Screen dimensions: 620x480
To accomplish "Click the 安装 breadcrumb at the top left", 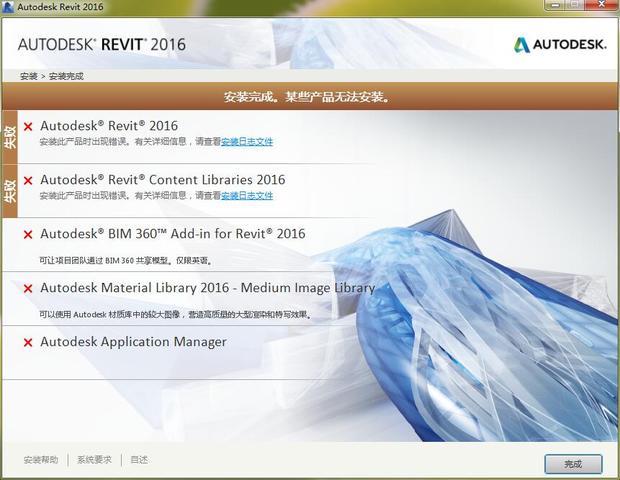I will click(28, 76).
